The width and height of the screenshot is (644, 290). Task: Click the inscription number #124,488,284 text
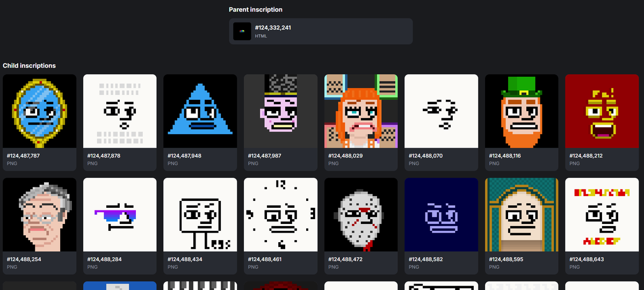(104, 259)
